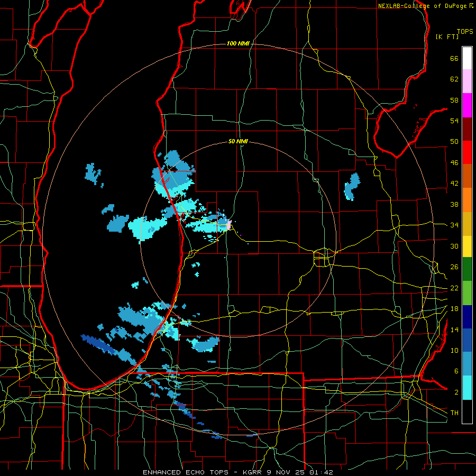Click the magenta legend swatch

467,105
